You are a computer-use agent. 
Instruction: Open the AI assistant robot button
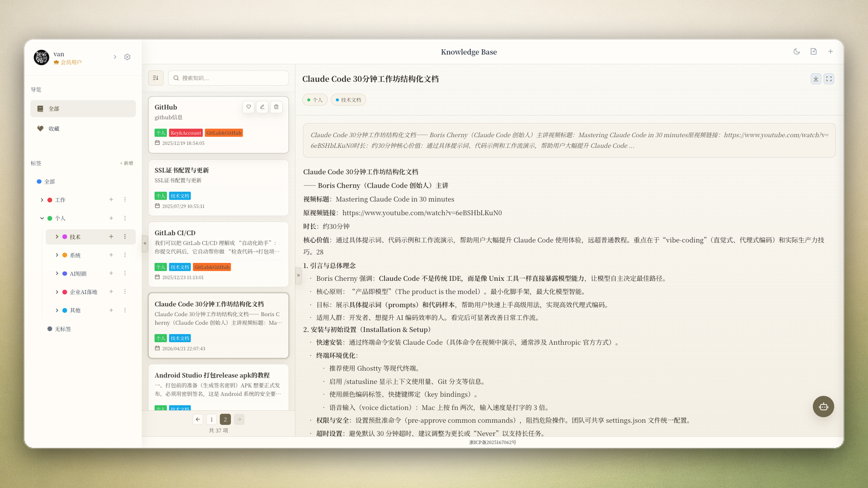tap(824, 407)
